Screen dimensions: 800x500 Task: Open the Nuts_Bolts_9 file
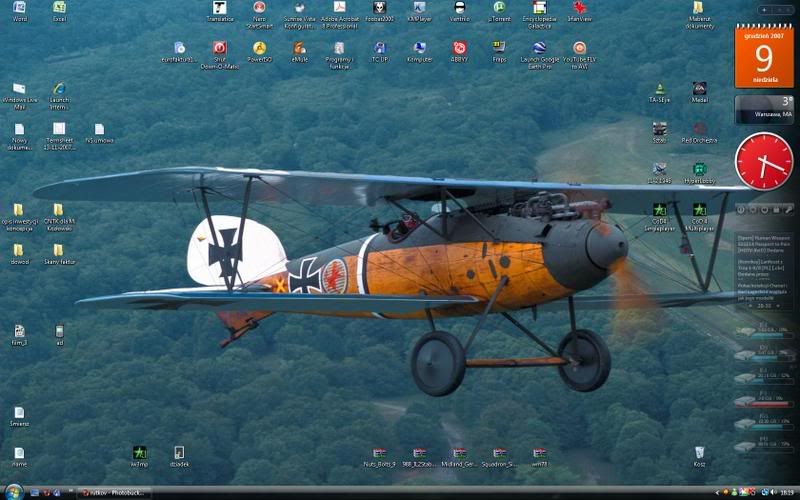coord(379,457)
